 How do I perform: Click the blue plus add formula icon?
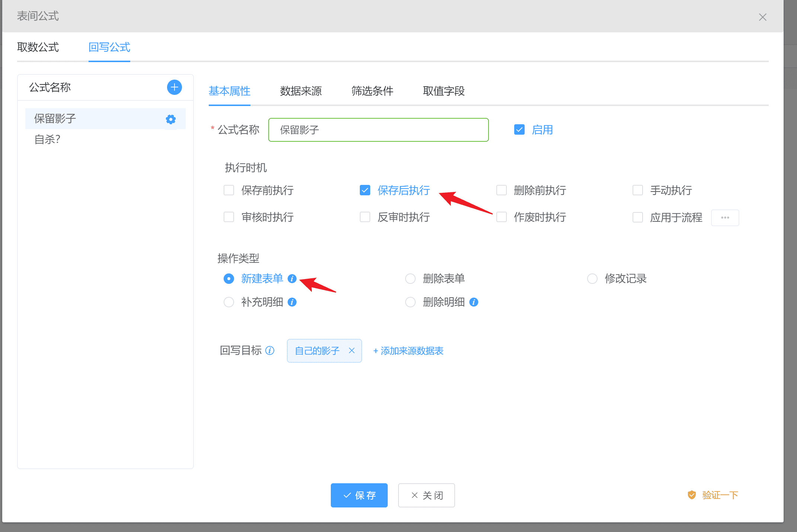coord(174,87)
